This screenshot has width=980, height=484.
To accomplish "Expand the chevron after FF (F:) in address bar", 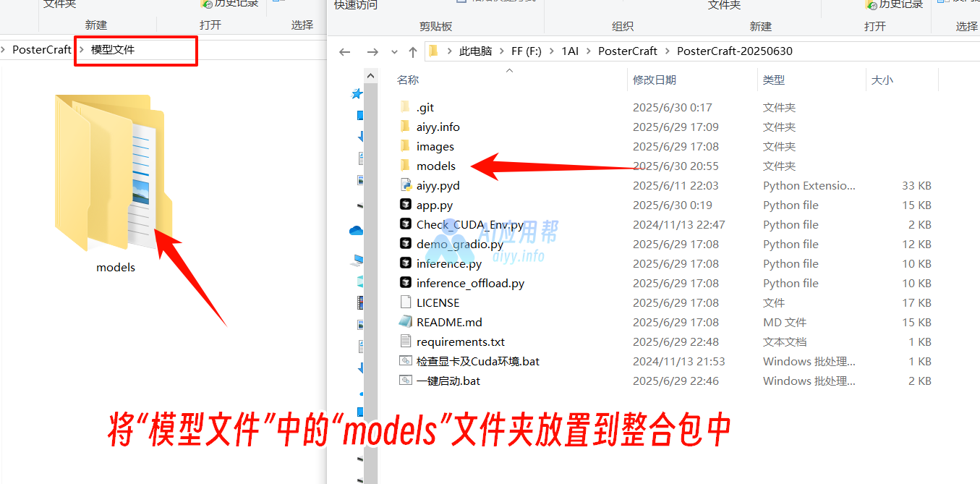I will (x=552, y=51).
